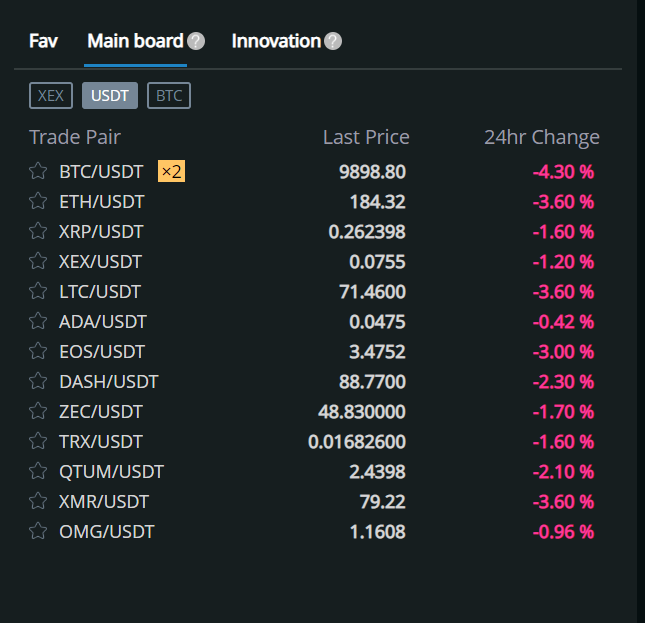Viewport: 645px width, 623px height.
Task: Click the ×2 leverage badge on BTC/USDT
Action: (x=172, y=171)
